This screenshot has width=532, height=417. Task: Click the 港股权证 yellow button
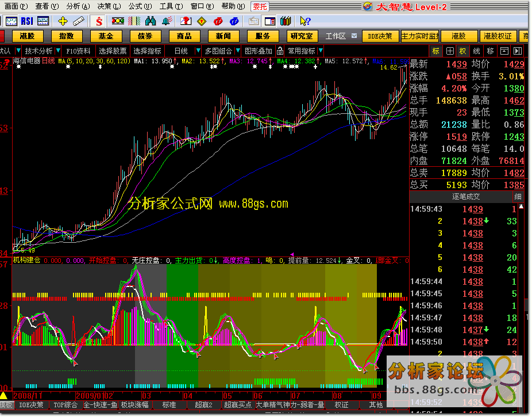[498, 36]
